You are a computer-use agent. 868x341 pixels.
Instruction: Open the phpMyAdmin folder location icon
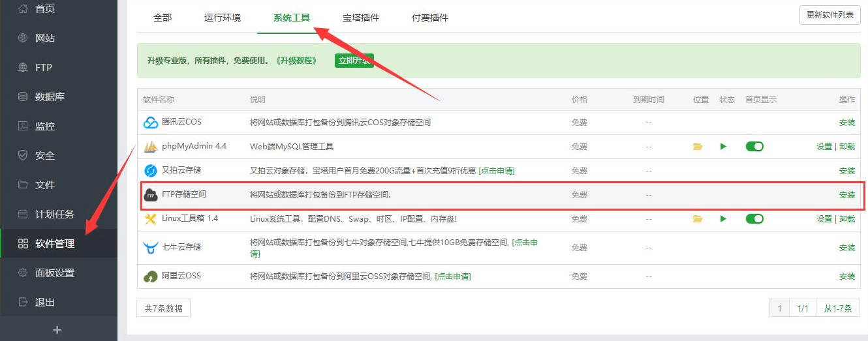coord(698,147)
